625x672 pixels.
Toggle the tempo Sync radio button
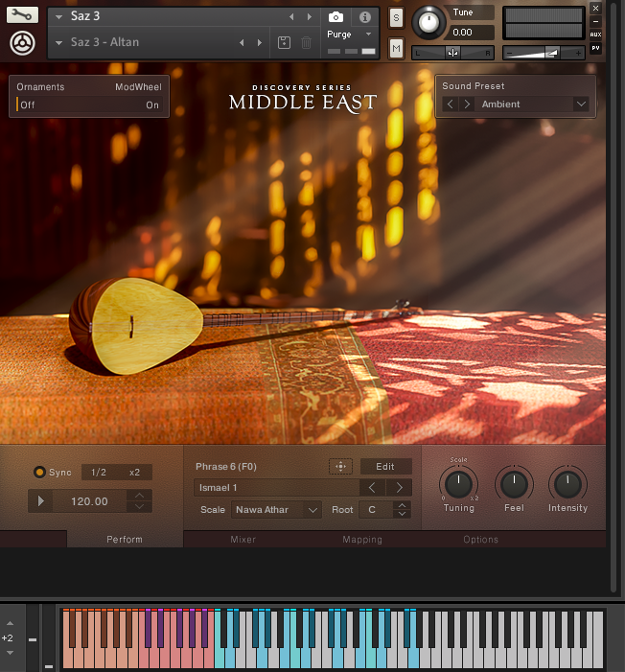(39, 473)
